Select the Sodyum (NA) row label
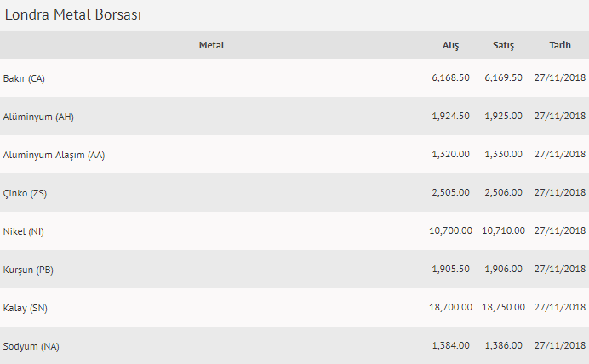The height and width of the screenshot is (364, 589). [31, 346]
